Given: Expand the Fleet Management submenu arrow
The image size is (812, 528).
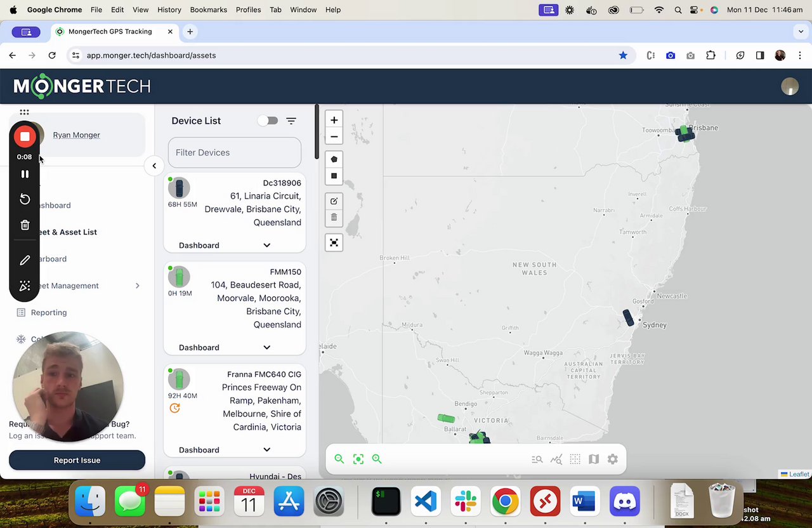Looking at the screenshot, I should [x=137, y=286].
